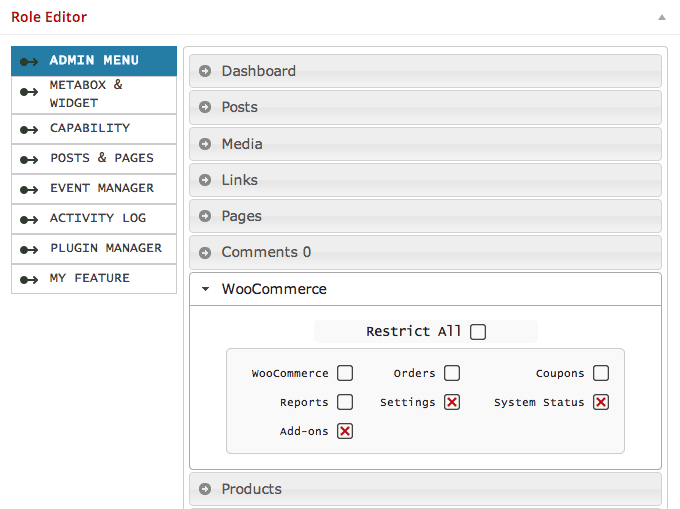Click the arrow icon beside Plugin Manager
Screen dimensions: 680x509
coord(29,250)
